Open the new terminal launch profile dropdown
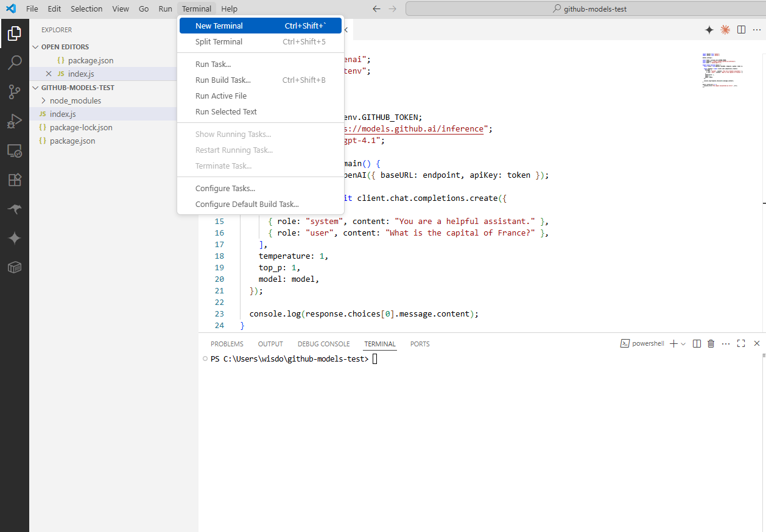Screen dimensions: 766x532 pyautogui.click(x=683, y=344)
